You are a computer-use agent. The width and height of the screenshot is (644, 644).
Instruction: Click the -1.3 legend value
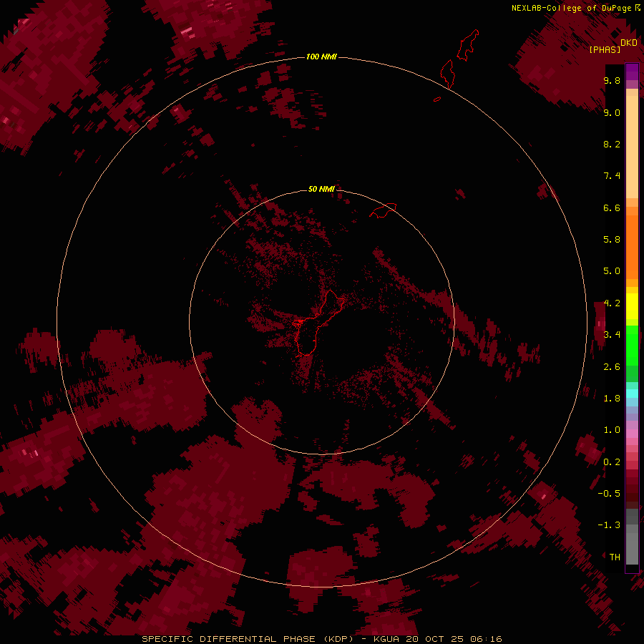(x=609, y=525)
